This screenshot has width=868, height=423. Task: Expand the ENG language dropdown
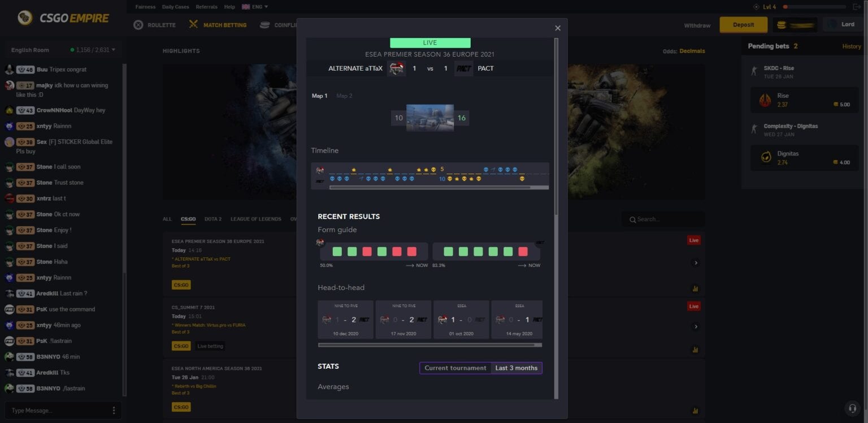coord(255,7)
